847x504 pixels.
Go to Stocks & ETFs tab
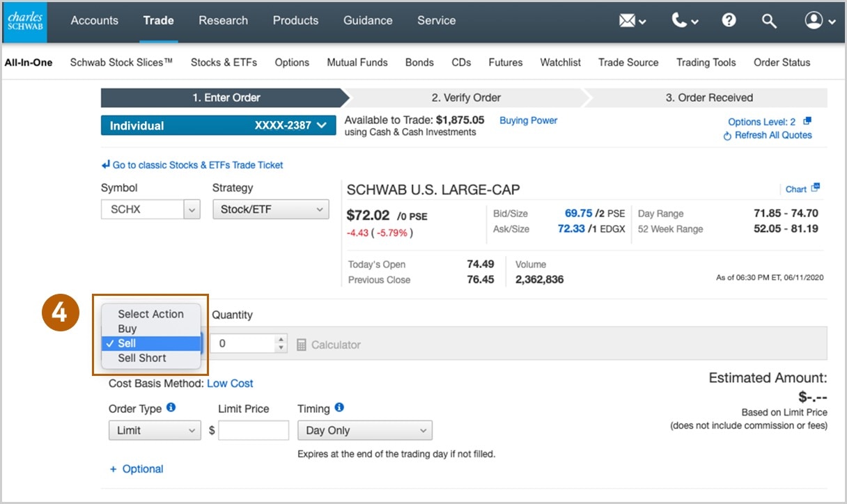click(224, 63)
